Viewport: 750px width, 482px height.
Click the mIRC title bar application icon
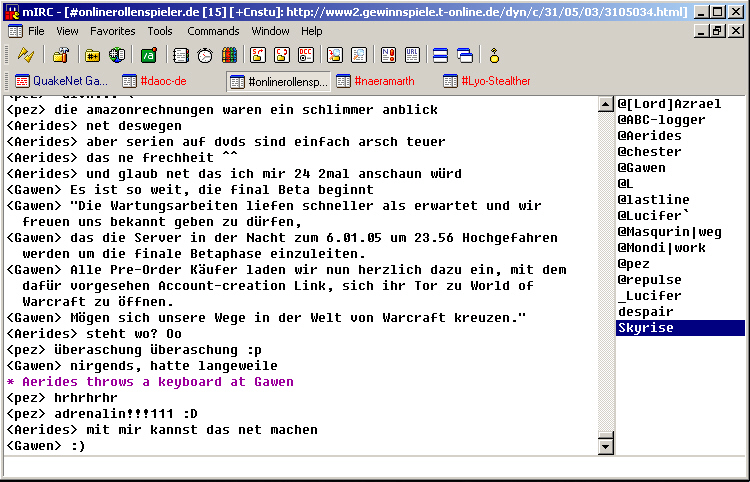tap(12, 12)
